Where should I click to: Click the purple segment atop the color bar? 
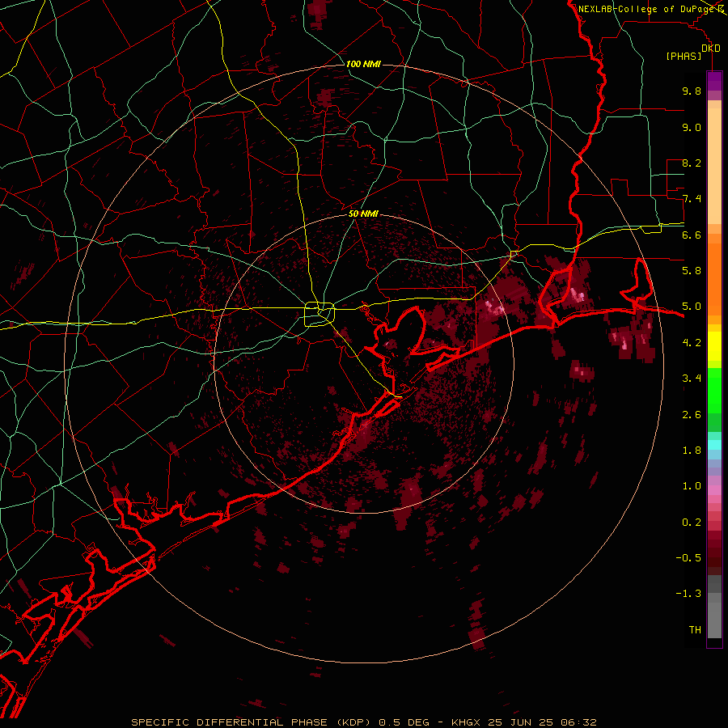pyautogui.click(x=714, y=81)
